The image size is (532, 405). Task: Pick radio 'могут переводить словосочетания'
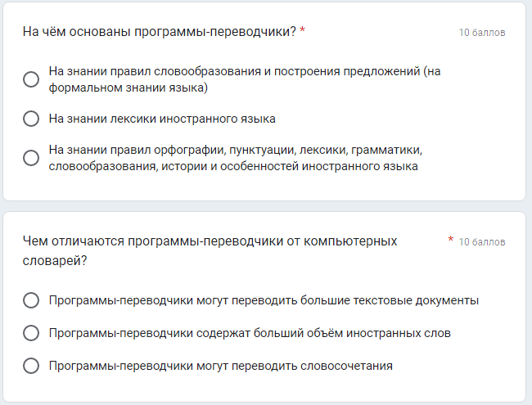pos(31,366)
